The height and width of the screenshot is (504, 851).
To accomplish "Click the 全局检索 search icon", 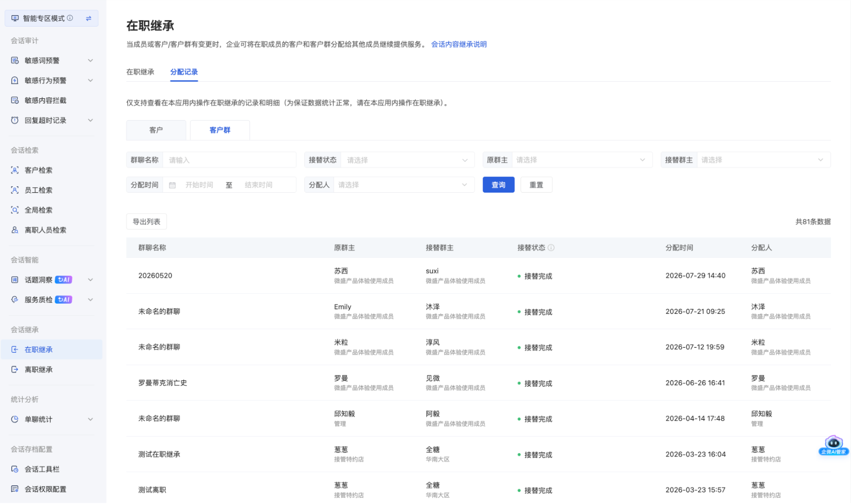I will [14, 210].
